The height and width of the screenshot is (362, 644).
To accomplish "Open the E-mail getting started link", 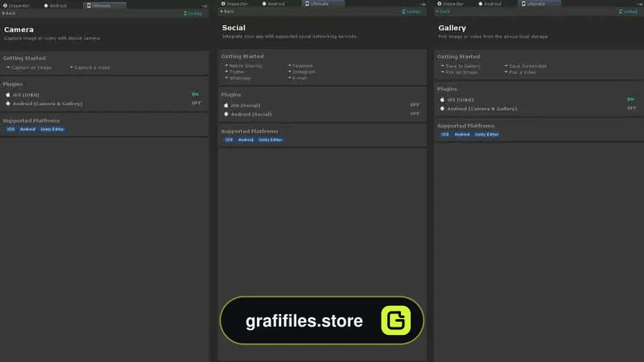I will point(297,78).
